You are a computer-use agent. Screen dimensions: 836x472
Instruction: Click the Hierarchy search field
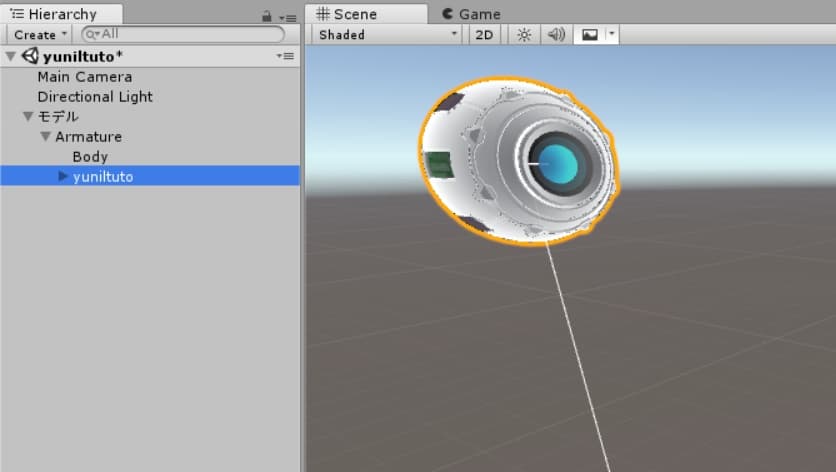point(185,34)
